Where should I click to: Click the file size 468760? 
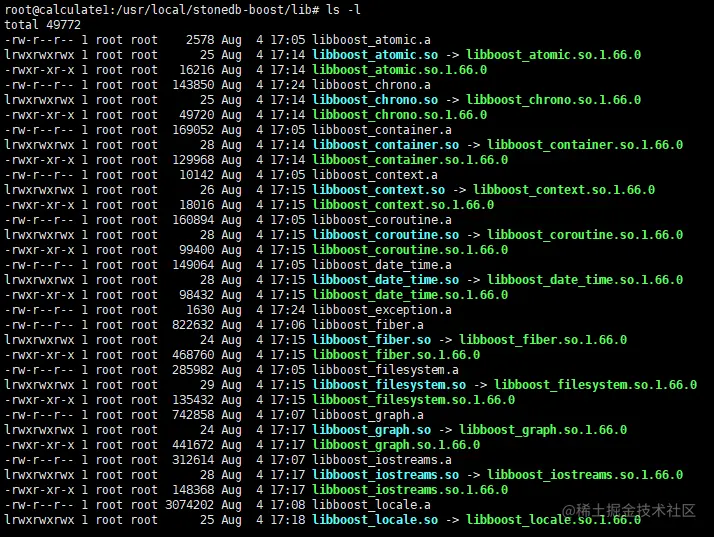193,356
